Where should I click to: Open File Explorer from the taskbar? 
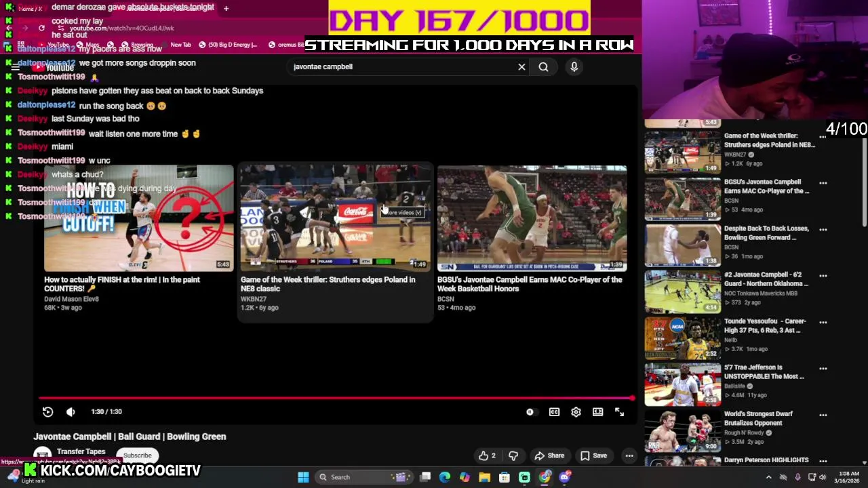click(484, 477)
